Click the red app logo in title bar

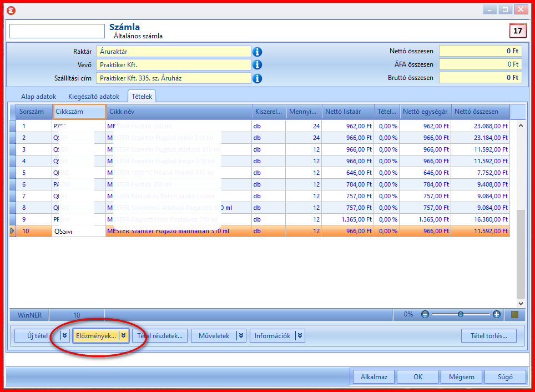click(11, 10)
